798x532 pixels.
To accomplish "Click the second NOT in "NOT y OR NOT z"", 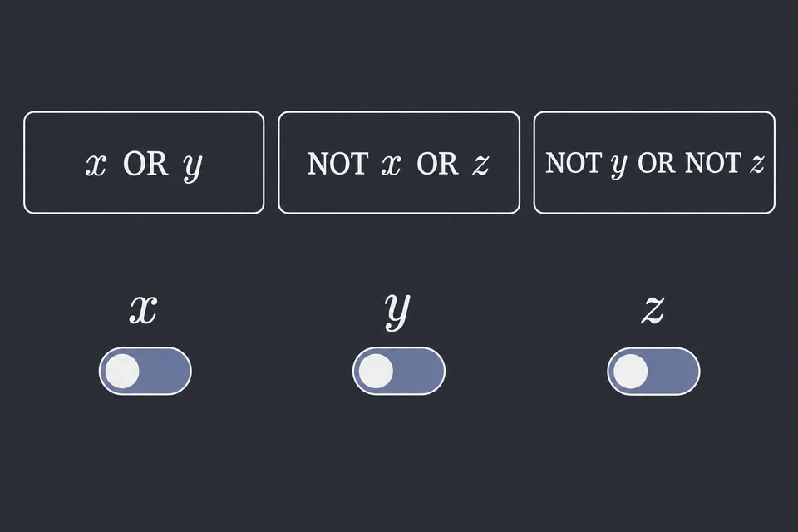I will (713, 163).
